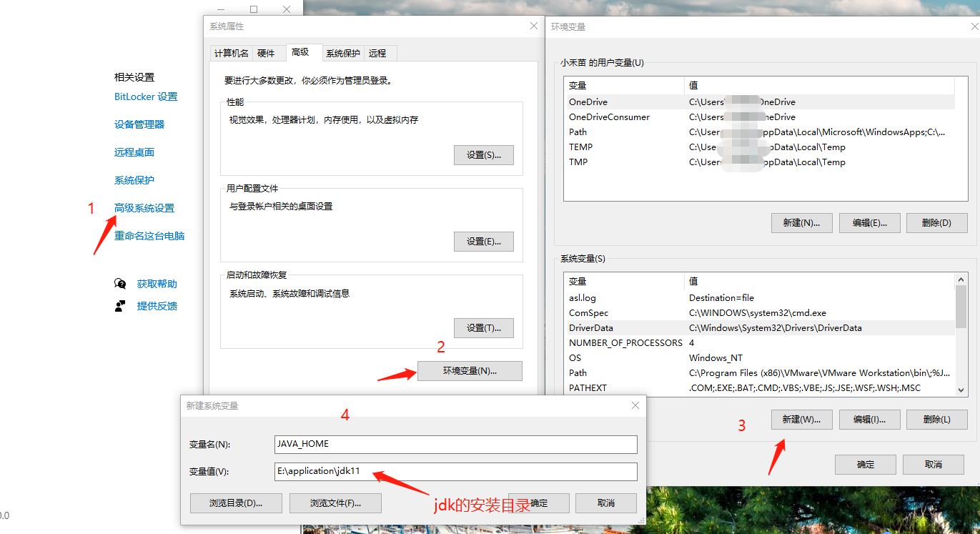The image size is (980, 534).
Task: Select the DriverData system variable row
Action: (761, 328)
